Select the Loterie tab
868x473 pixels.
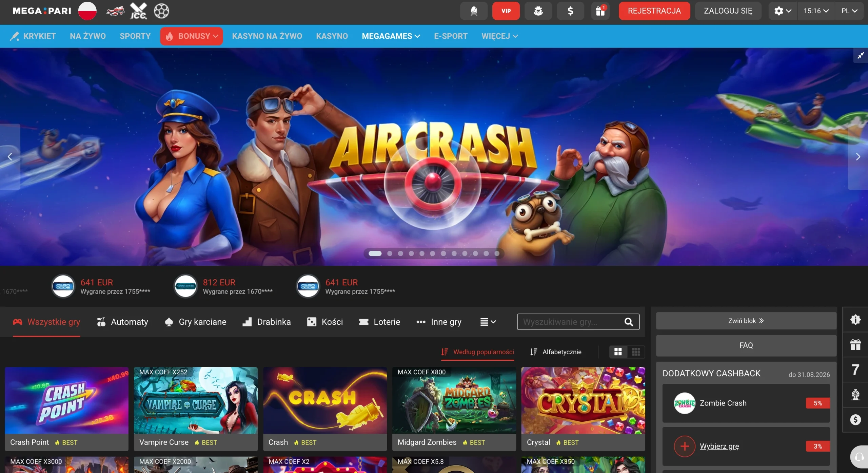379,322
